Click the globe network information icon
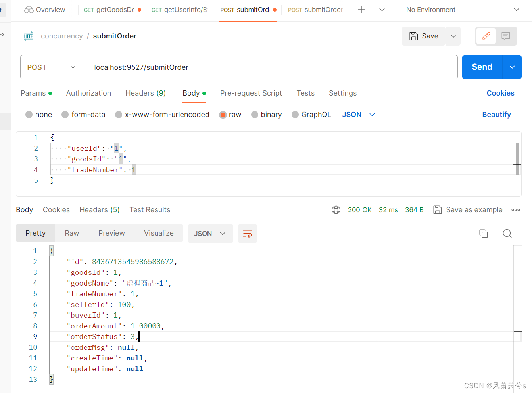This screenshot has height=393, width=532. coord(336,210)
